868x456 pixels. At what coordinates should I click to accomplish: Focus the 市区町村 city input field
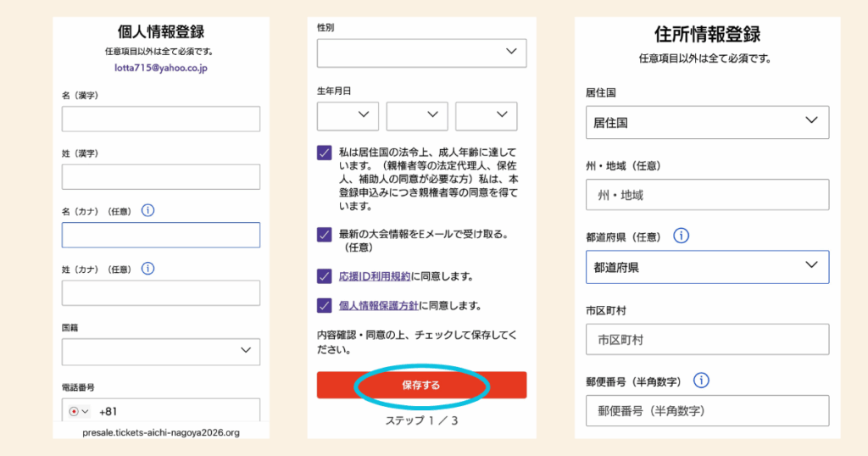click(x=707, y=339)
